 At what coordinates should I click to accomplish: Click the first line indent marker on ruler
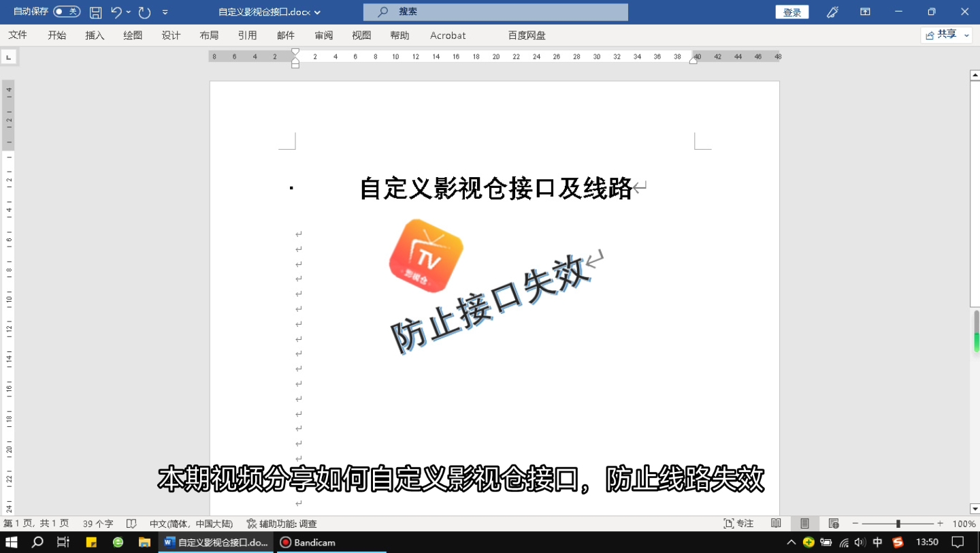[295, 52]
